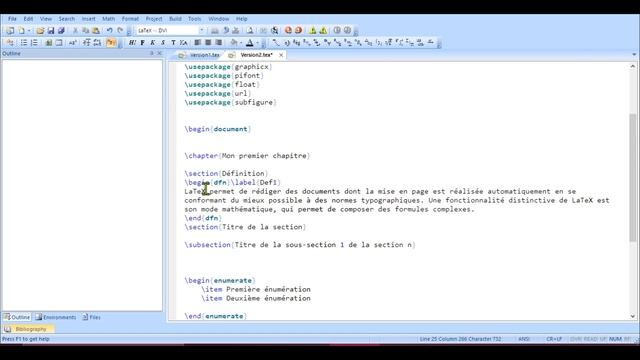Click the highlighted orange toolbar icon
Screen dimensions: 640x360
tap(111, 42)
